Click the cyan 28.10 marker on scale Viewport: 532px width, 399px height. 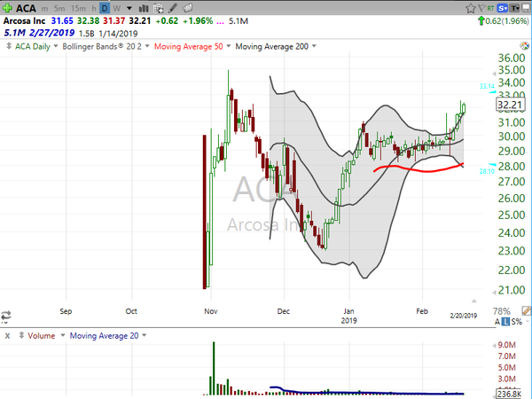[487, 171]
